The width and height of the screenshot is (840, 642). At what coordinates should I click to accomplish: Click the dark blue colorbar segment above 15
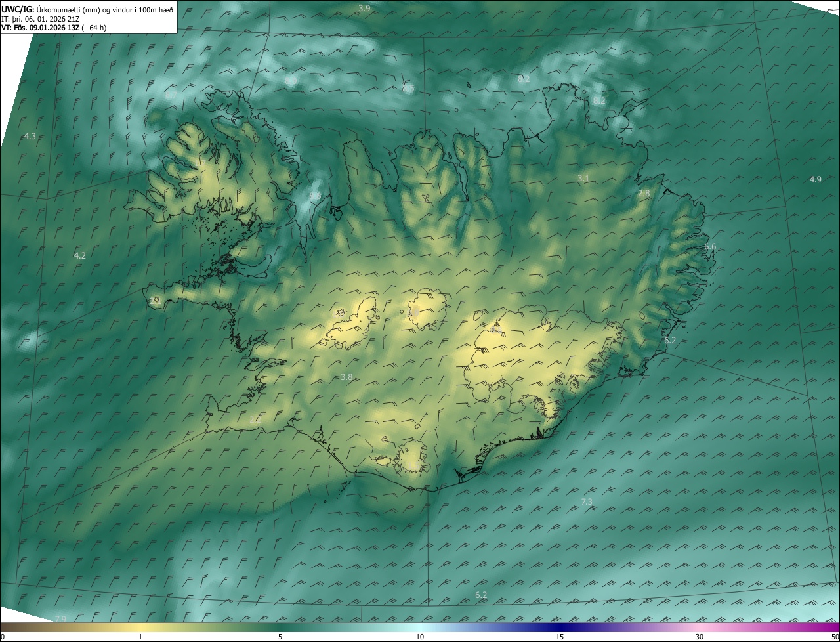coord(560,627)
